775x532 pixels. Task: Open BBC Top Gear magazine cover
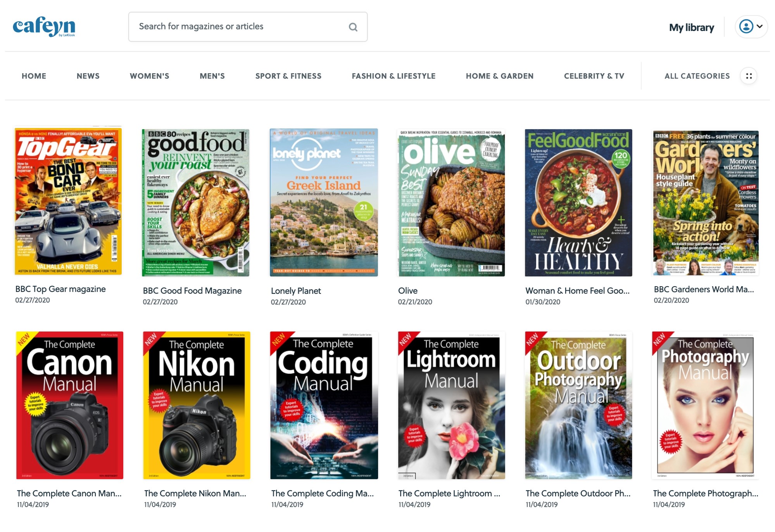pyautogui.click(x=68, y=201)
